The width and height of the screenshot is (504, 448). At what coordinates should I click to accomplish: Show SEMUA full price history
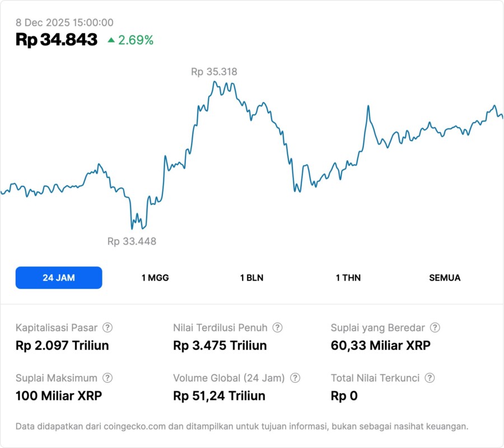tap(445, 278)
